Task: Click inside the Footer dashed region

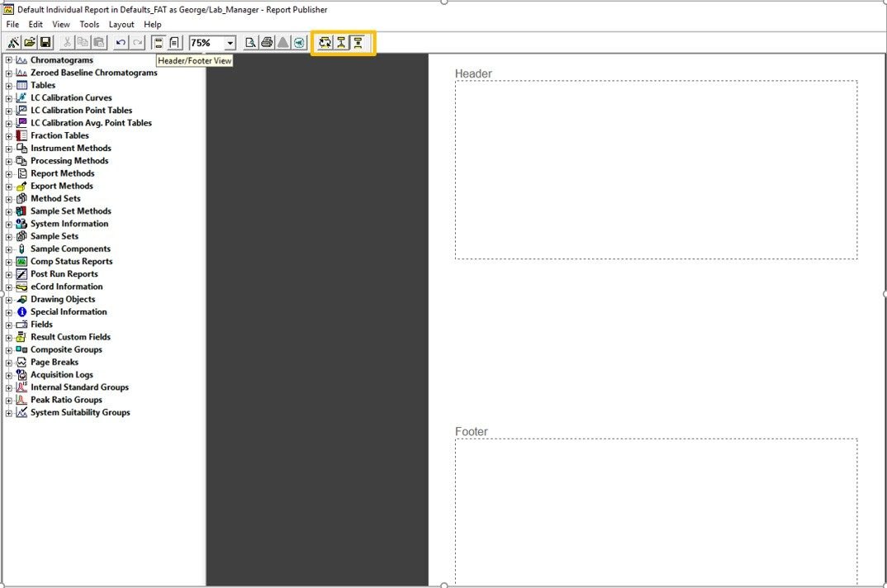Action: click(x=657, y=511)
